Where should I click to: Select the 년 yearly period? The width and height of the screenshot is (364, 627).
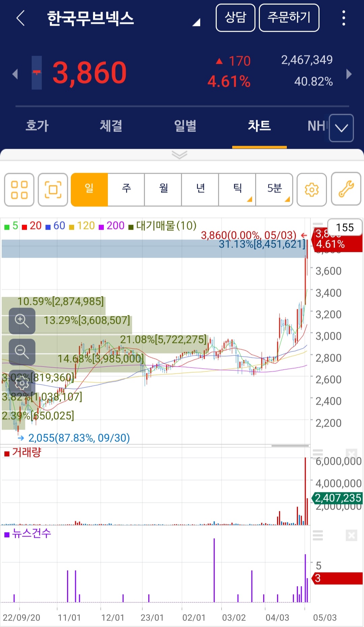point(200,190)
